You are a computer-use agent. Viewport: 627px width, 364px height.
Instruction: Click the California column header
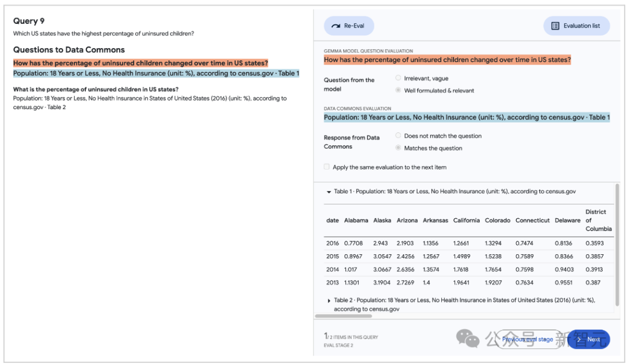coord(466,221)
